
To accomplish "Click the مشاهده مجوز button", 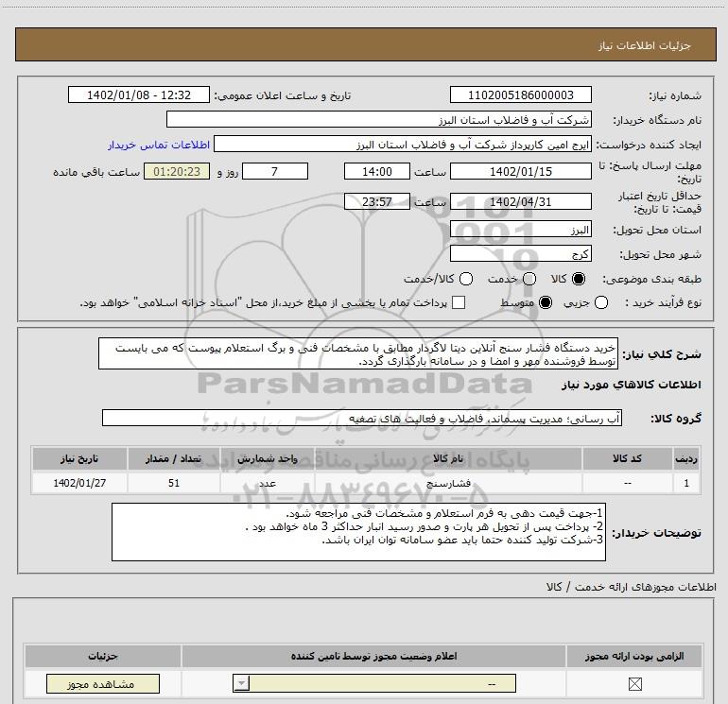I will (103, 684).
